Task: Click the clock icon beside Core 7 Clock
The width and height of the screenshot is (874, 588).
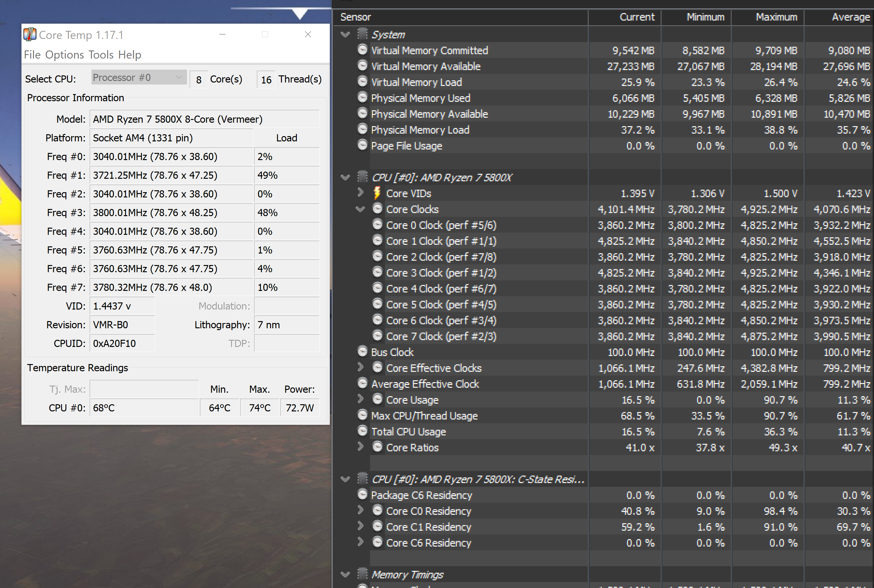Action: [377, 335]
